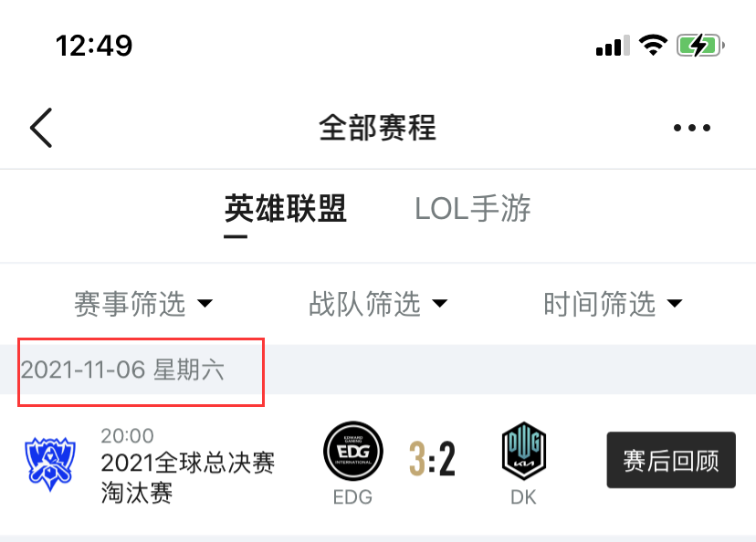Switch to the LOL手游 tab

tap(473, 209)
